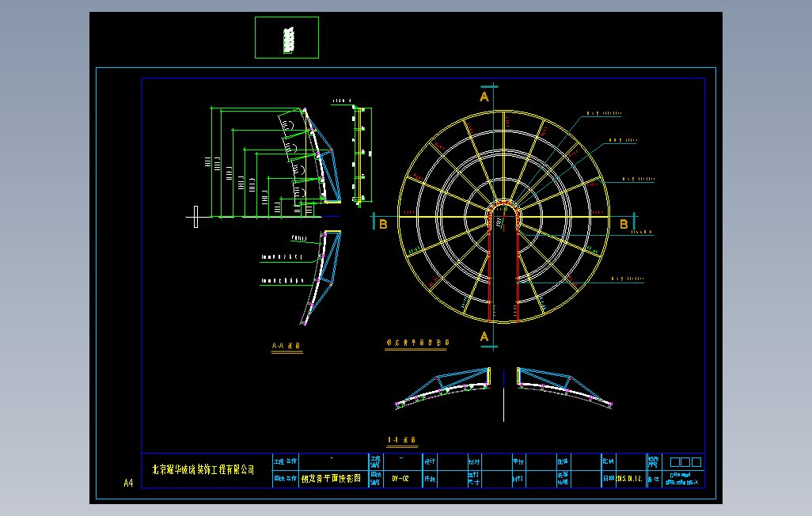Click the 'A-A 剖面' view title
The width and height of the screenshot is (812, 516).
tap(286, 346)
